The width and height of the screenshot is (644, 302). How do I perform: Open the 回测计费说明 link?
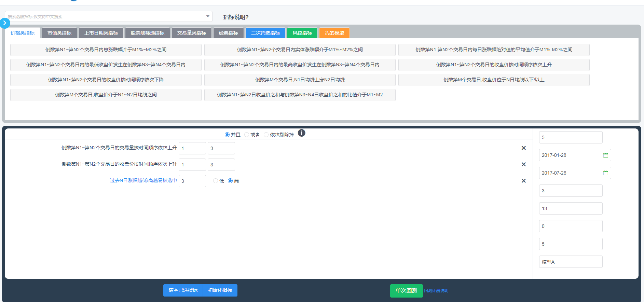(x=436, y=291)
